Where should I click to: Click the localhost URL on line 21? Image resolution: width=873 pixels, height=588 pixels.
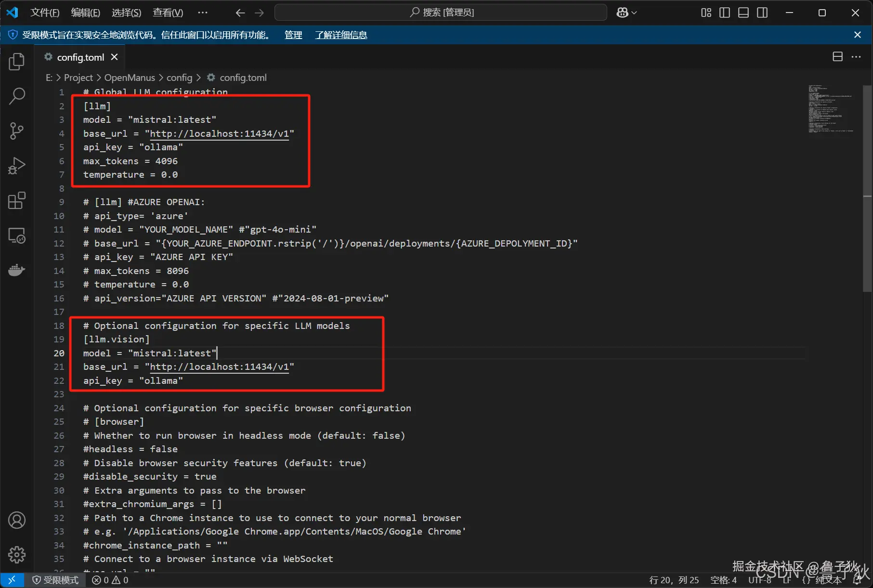219,366
